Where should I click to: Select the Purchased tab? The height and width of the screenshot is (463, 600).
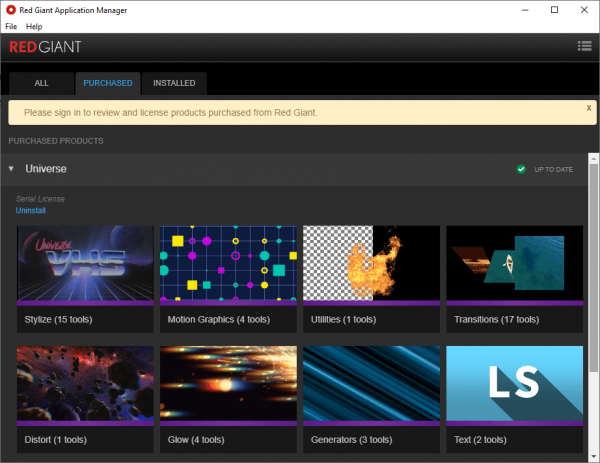pos(107,83)
